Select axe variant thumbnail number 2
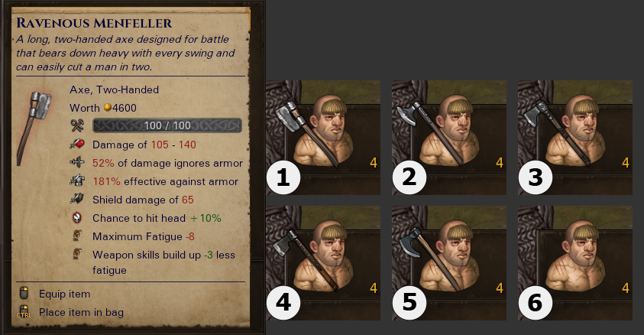Screen dimensions: 644x335 [x=449, y=138]
